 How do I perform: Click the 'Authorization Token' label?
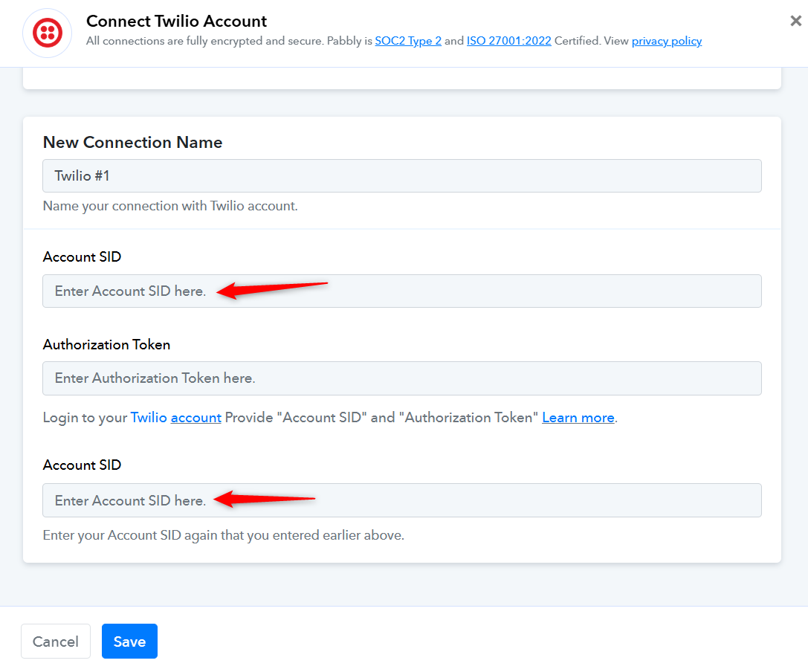[107, 344]
